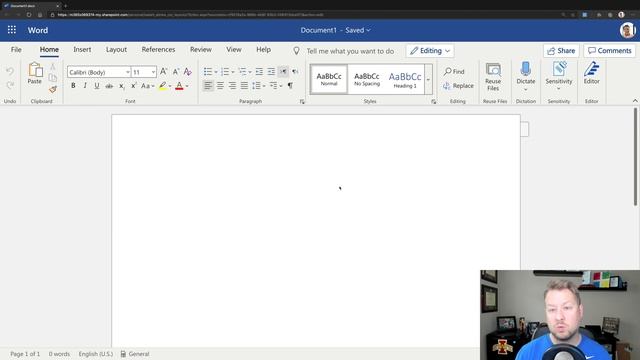Click the Replace button

point(458,86)
